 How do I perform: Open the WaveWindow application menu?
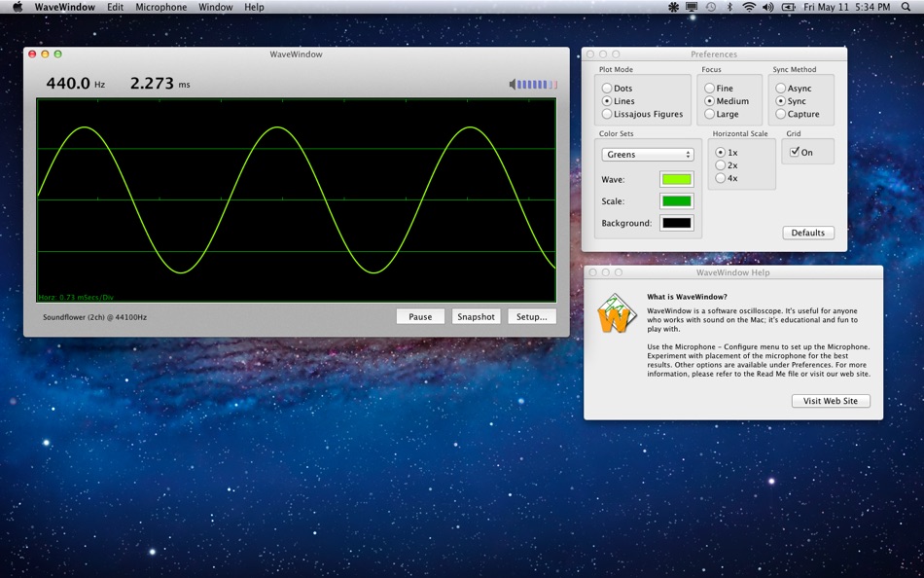[x=65, y=7]
